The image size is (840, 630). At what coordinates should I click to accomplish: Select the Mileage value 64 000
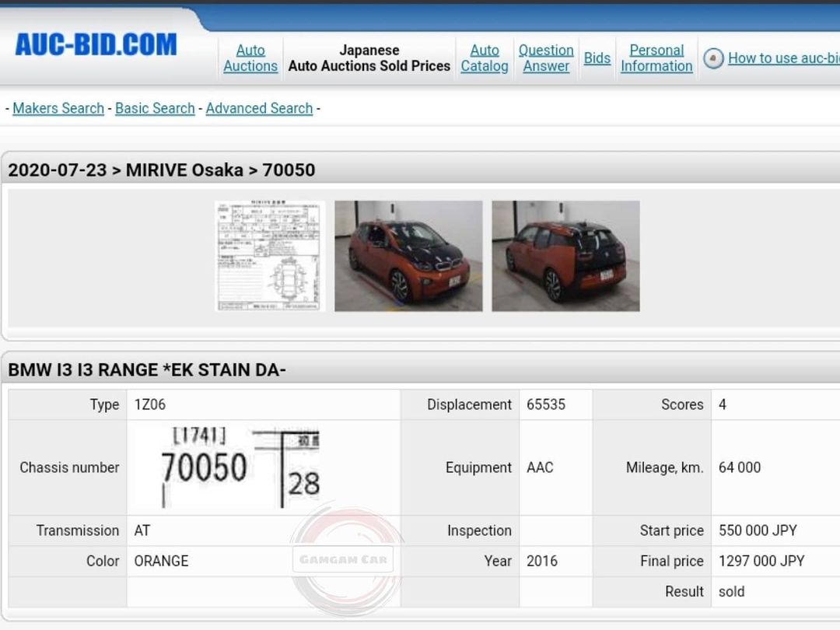[x=740, y=467]
